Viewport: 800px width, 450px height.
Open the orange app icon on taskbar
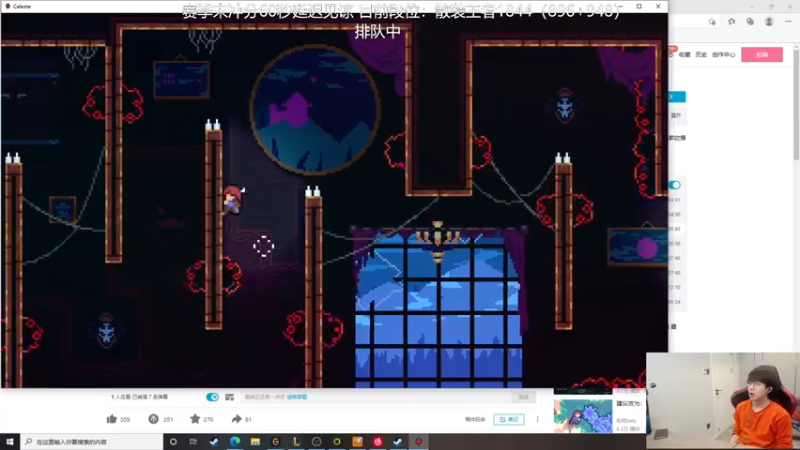357,442
